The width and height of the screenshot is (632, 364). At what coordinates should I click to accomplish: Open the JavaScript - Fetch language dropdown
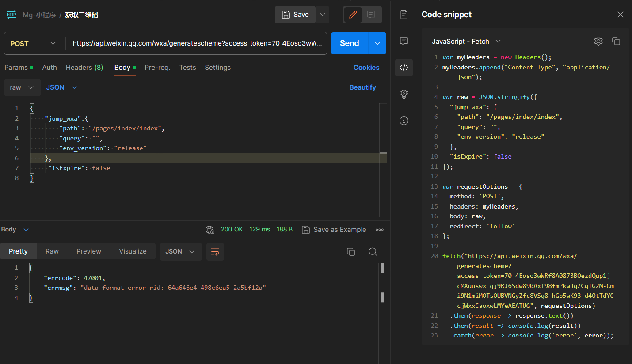[466, 41]
